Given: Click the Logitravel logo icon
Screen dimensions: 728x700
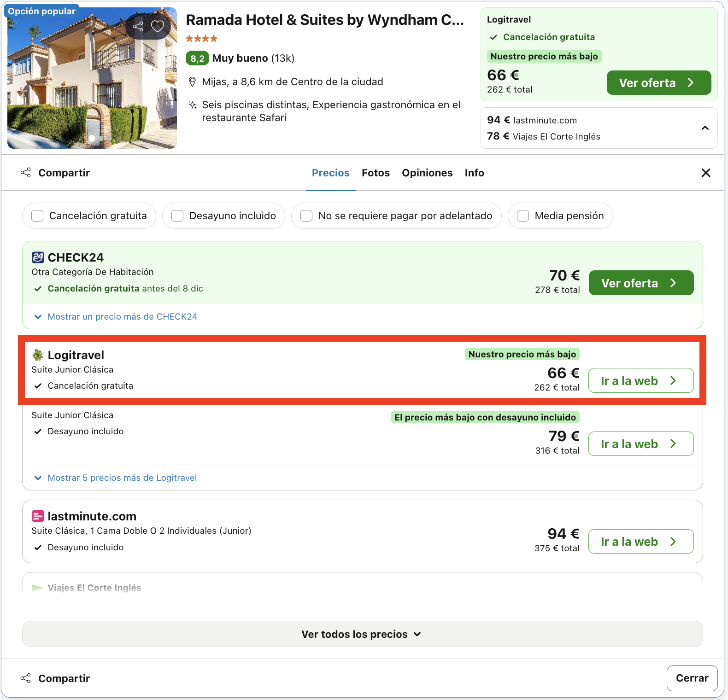Looking at the screenshot, I should [x=38, y=355].
